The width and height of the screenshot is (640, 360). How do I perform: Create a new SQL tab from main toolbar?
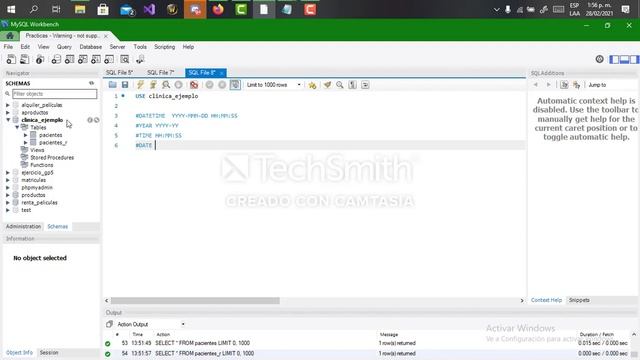pyautogui.click(x=11, y=59)
